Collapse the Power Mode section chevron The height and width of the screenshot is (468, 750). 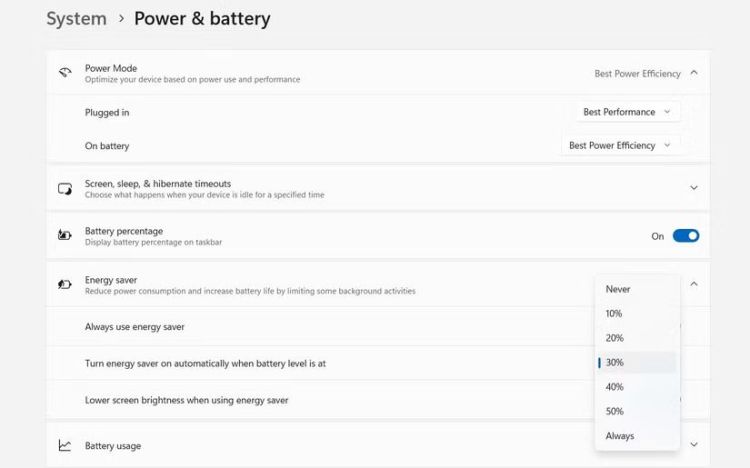click(x=694, y=73)
